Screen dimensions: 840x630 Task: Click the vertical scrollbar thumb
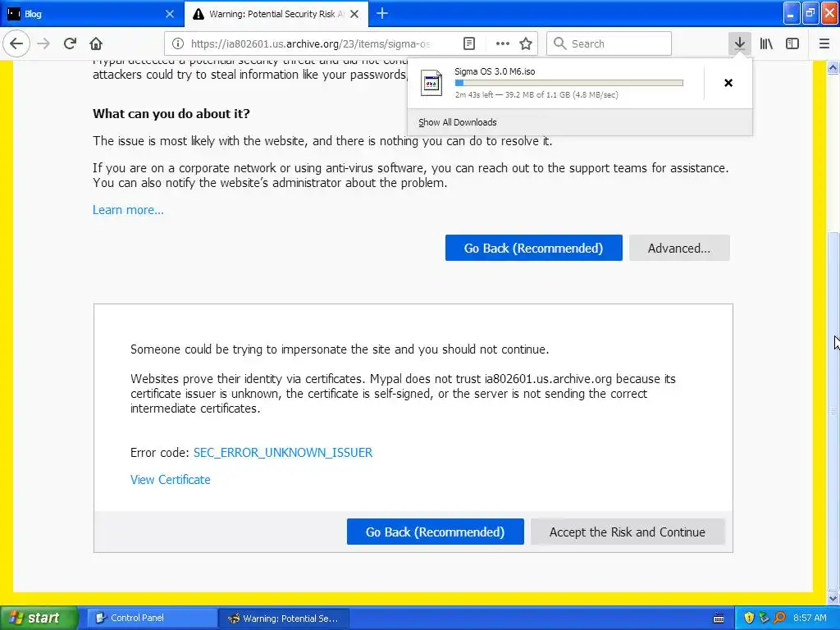point(833,411)
